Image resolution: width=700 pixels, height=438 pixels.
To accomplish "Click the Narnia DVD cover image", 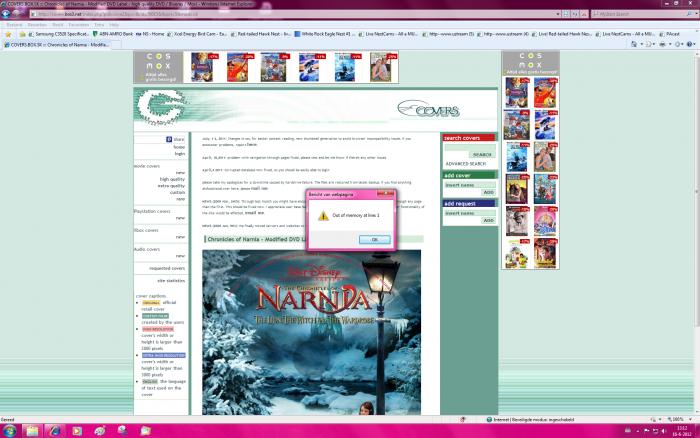I will click(311, 332).
